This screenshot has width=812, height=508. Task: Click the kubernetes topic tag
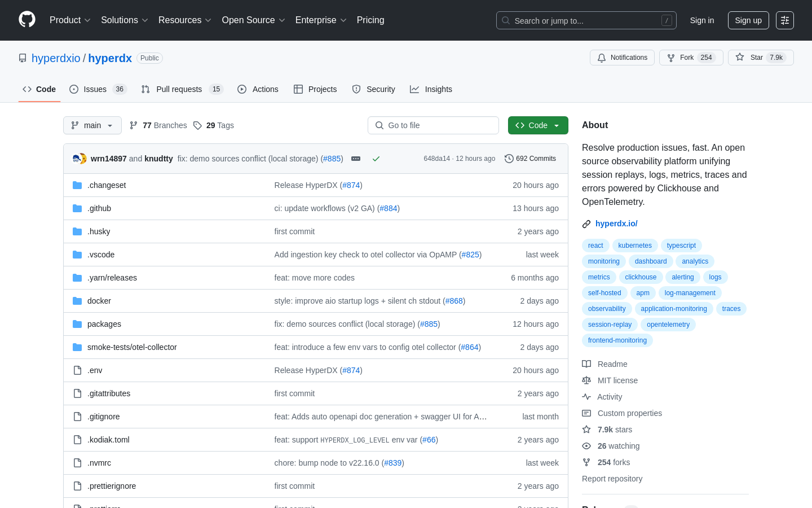[635, 246]
